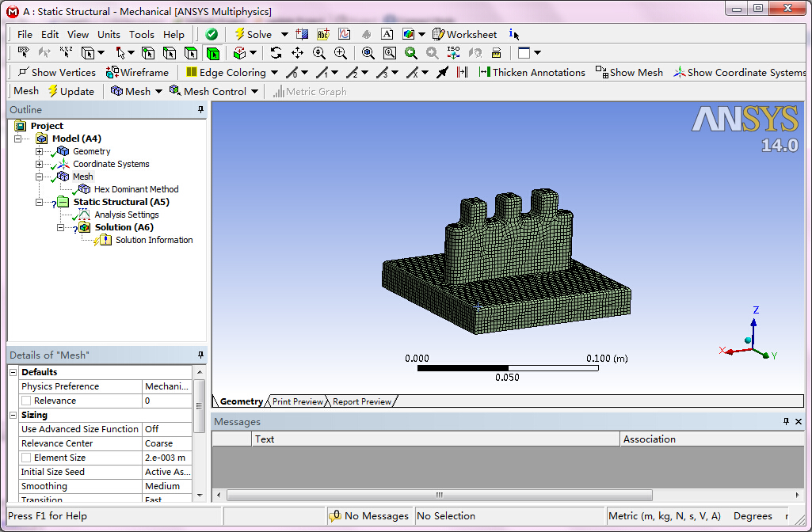This screenshot has width=812, height=532.
Task: Check the Element Size box
Action: (x=25, y=457)
